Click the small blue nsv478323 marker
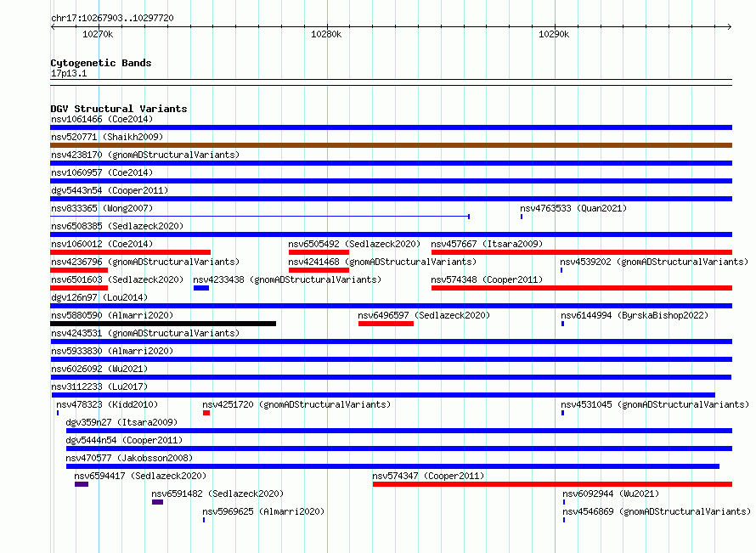The width and height of the screenshot is (756, 553). pyautogui.click(x=58, y=413)
